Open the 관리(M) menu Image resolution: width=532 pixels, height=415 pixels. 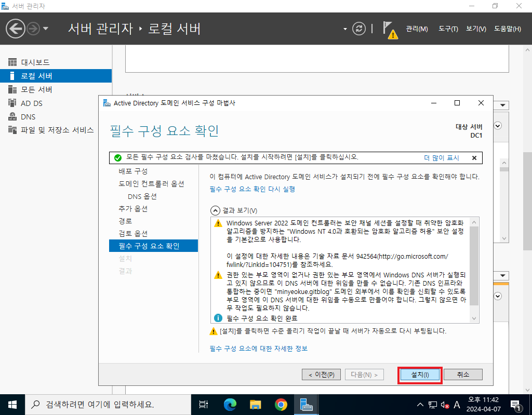pyautogui.click(x=417, y=29)
